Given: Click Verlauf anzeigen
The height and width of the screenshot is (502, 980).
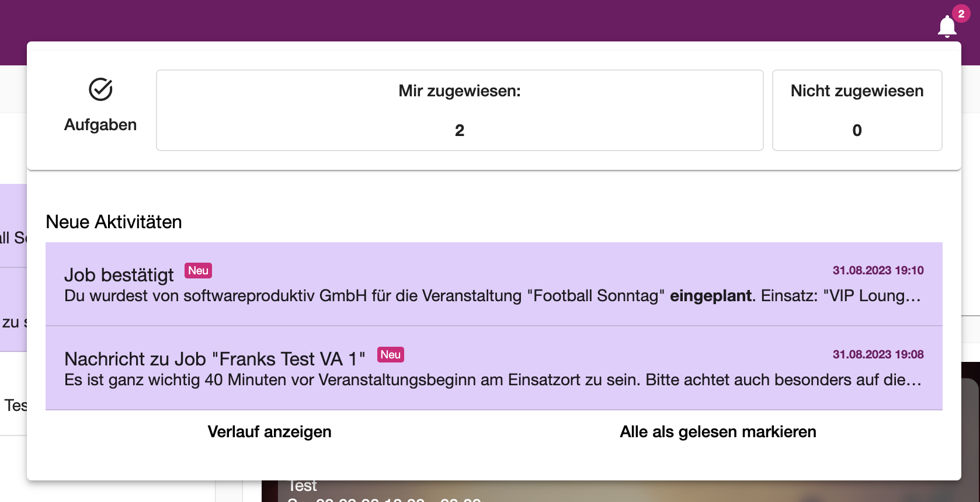Looking at the screenshot, I should coord(269,432).
